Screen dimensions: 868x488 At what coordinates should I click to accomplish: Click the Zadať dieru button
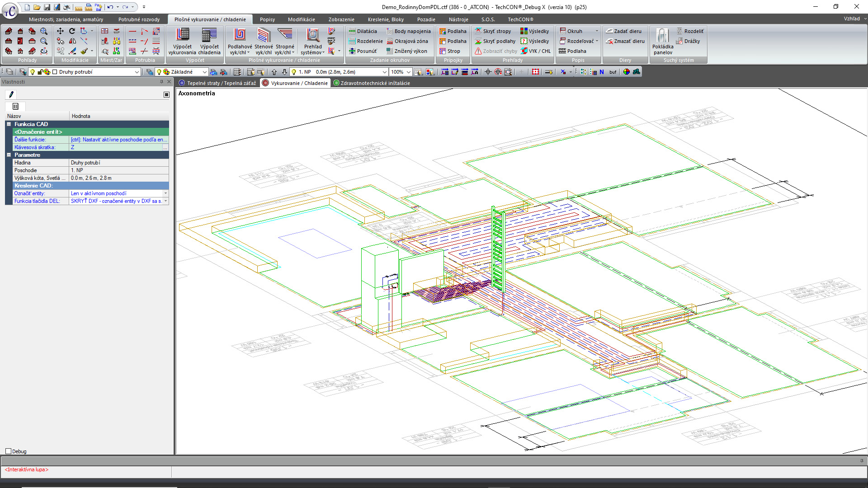pyautogui.click(x=625, y=31)
